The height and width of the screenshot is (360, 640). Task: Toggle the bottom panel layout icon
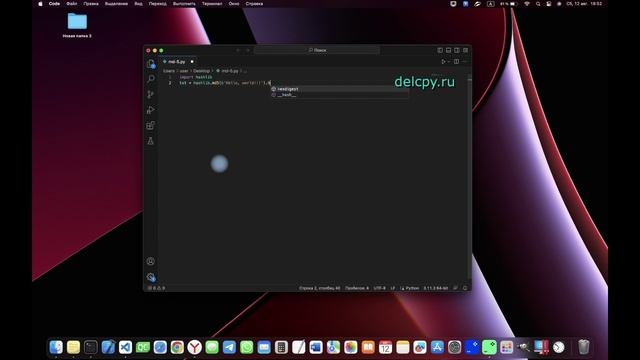coord(449,50)
